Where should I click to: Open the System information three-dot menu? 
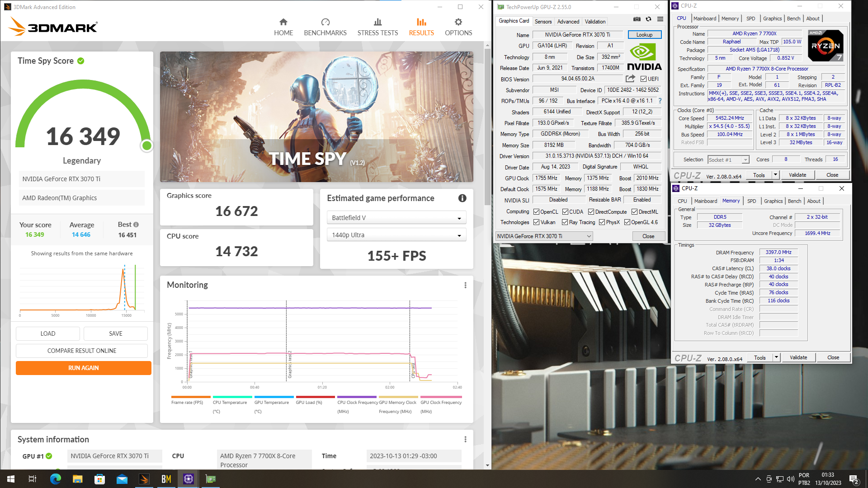click(x=465, y=439)
